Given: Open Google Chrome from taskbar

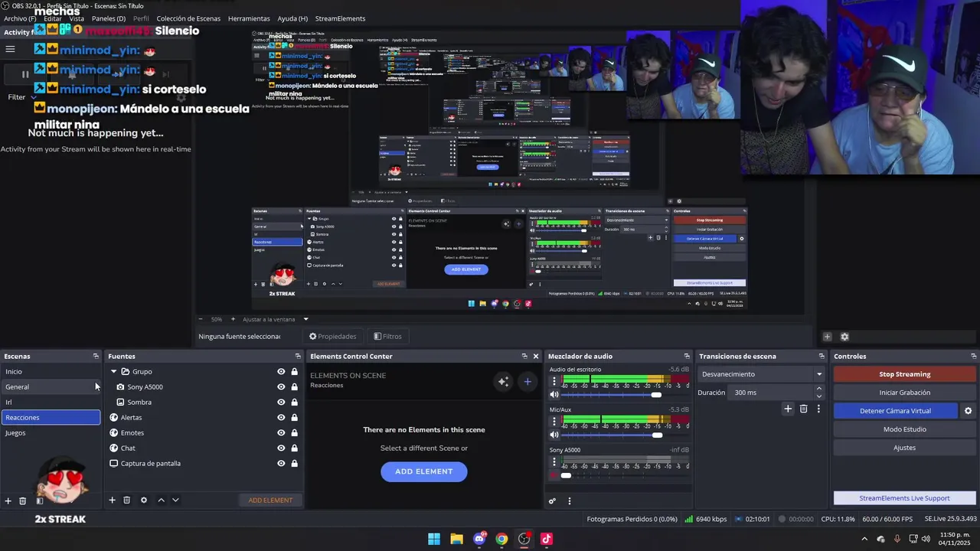Looking at the screenshot, I should click(501, 539).
